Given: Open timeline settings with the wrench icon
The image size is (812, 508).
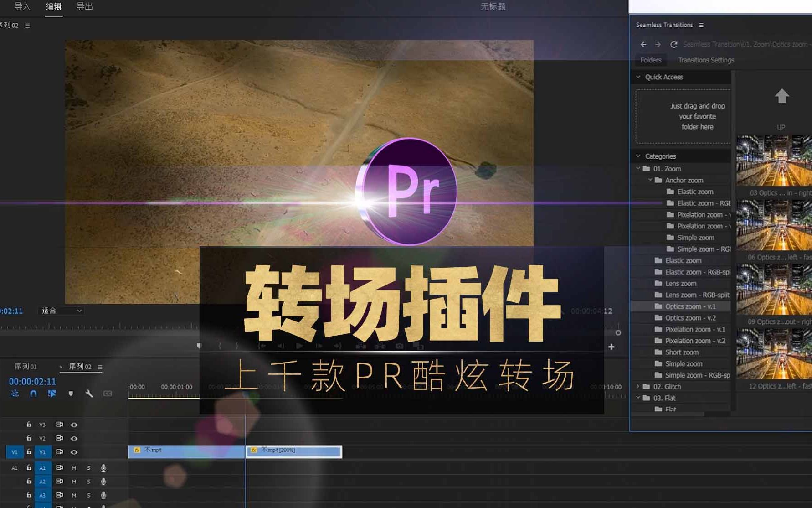Looking at the screenshot, I should click(x=89, y=394).
